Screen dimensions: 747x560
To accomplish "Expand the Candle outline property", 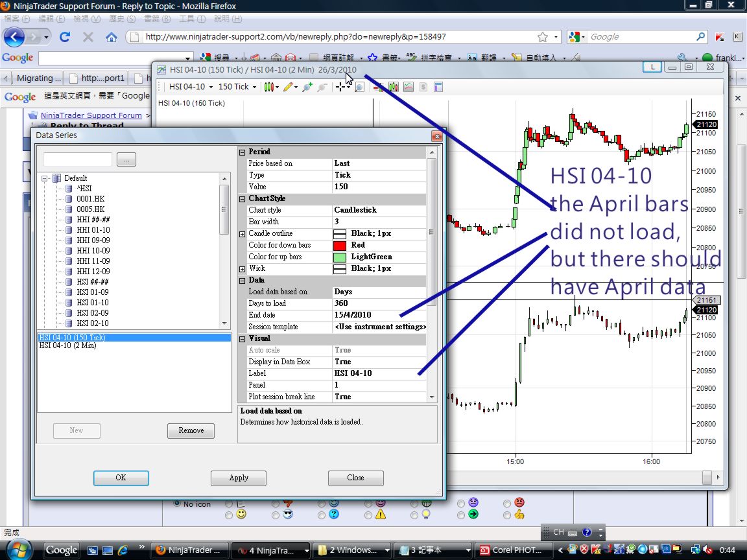I will click(x=242, y=234).
